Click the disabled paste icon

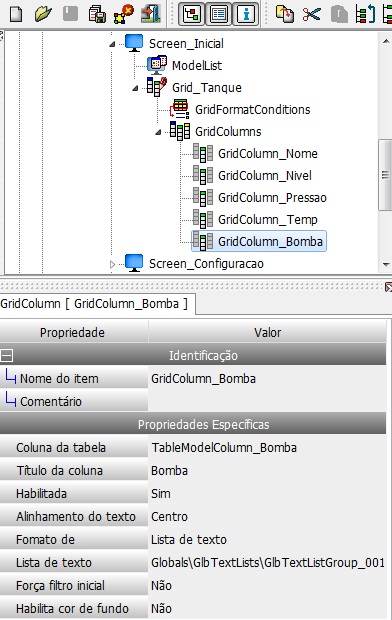click(339, 14)
